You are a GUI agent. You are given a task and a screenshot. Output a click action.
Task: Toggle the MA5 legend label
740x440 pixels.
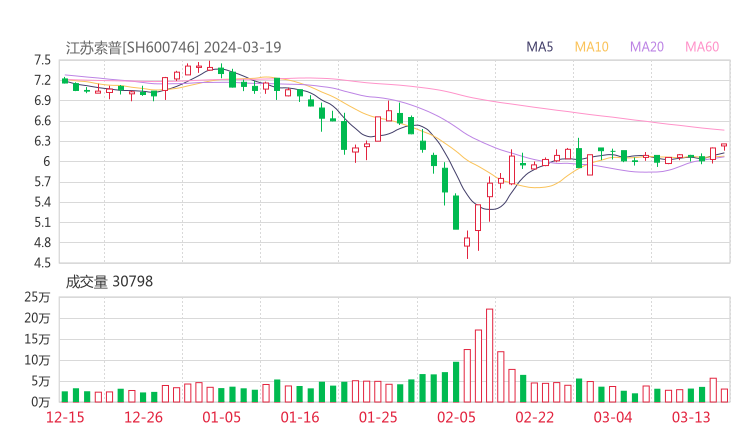click(x=540, y=47)
